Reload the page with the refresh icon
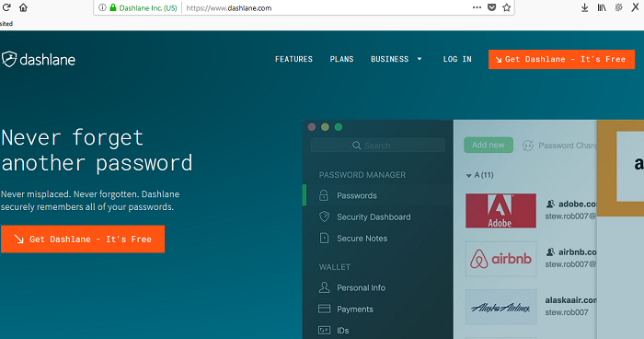 (6, 7)
